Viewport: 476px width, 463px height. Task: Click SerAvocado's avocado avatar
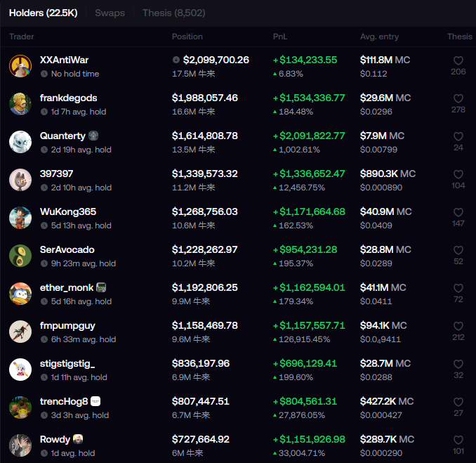[20, 256]
